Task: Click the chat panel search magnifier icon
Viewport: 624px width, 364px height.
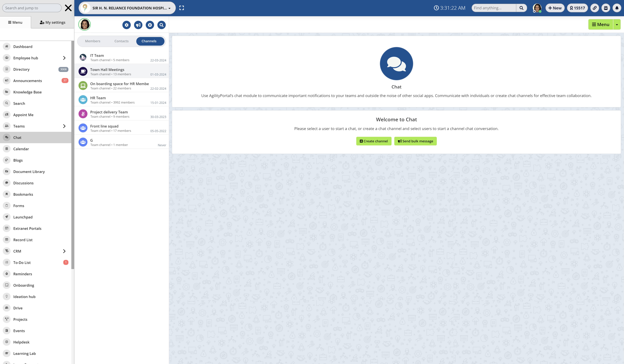Action: 161,25
